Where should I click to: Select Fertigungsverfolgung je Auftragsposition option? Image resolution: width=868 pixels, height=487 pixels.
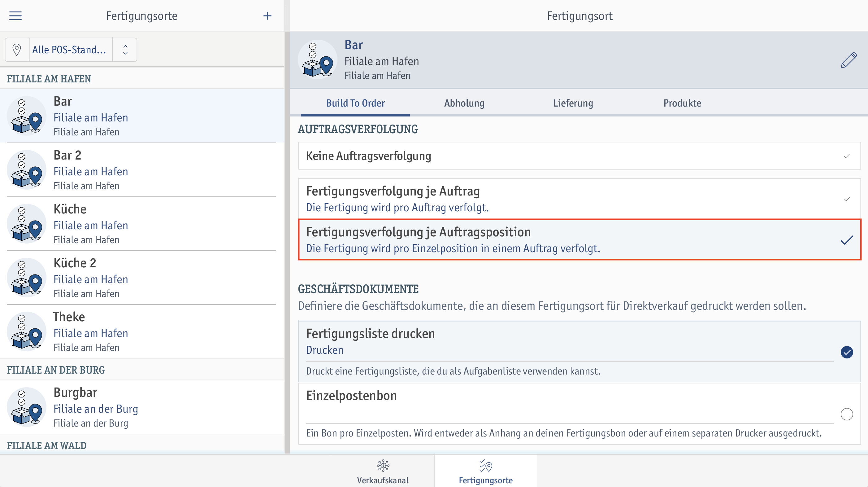(579, 240)
